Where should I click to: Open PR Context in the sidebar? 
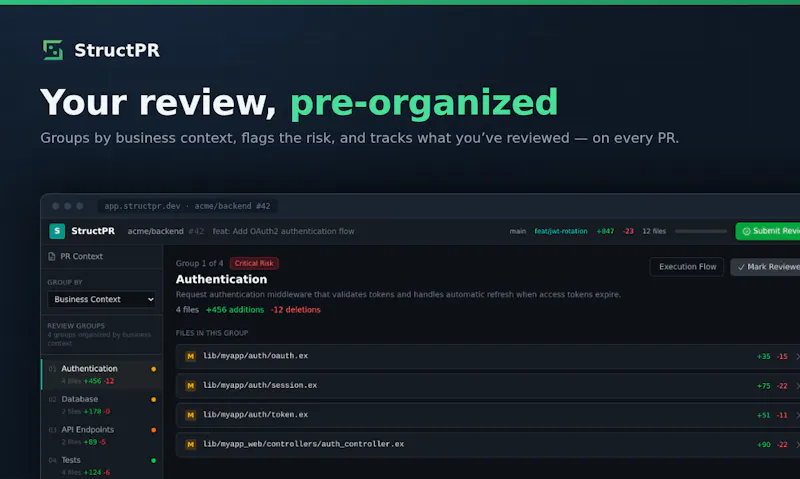point(102,257)
